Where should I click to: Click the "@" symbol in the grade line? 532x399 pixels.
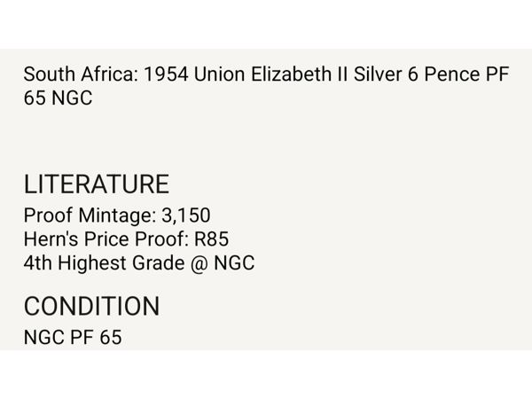point(199,262)
